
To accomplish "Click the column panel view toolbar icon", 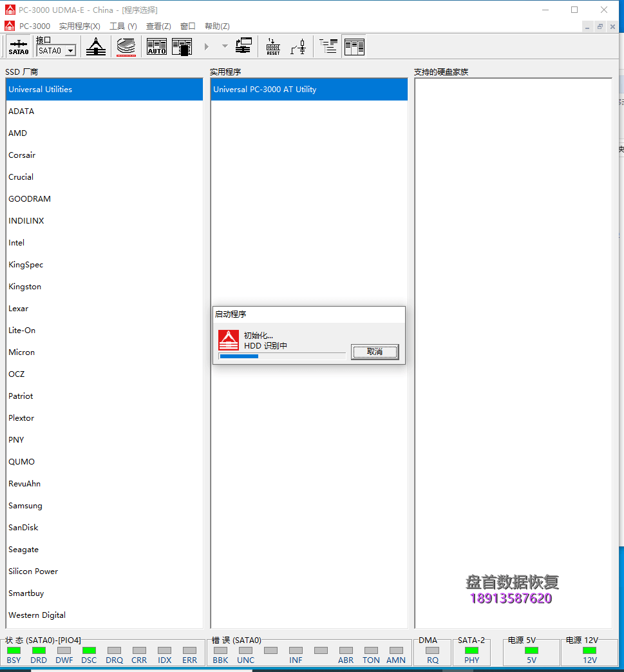I will tap(354, 47).
